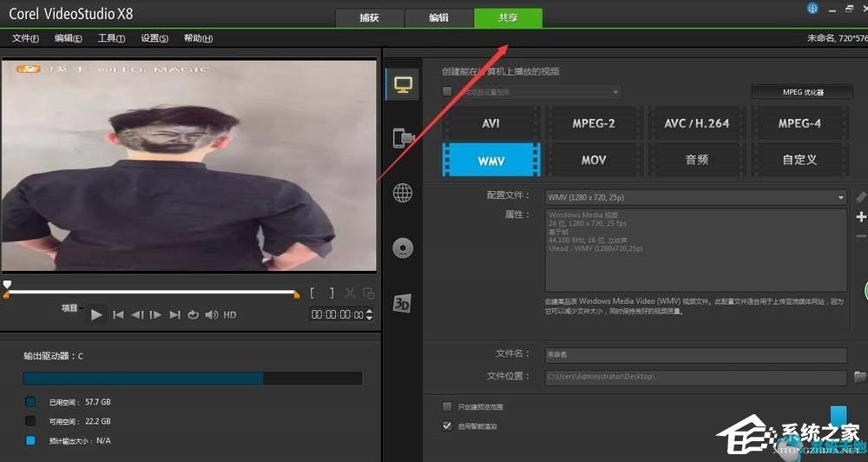Click the 文件名 file name field
Viewport: 868px width, 462px height.
click(696, 354)
